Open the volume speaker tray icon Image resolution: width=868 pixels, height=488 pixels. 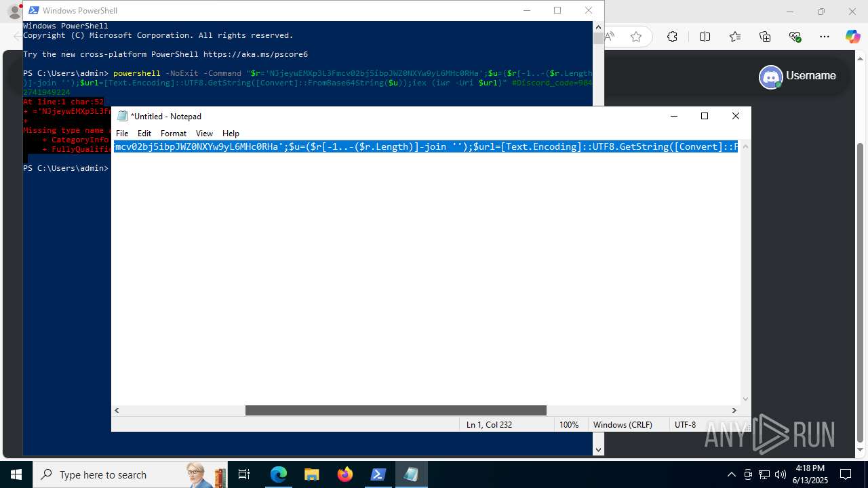pos(781,474)
